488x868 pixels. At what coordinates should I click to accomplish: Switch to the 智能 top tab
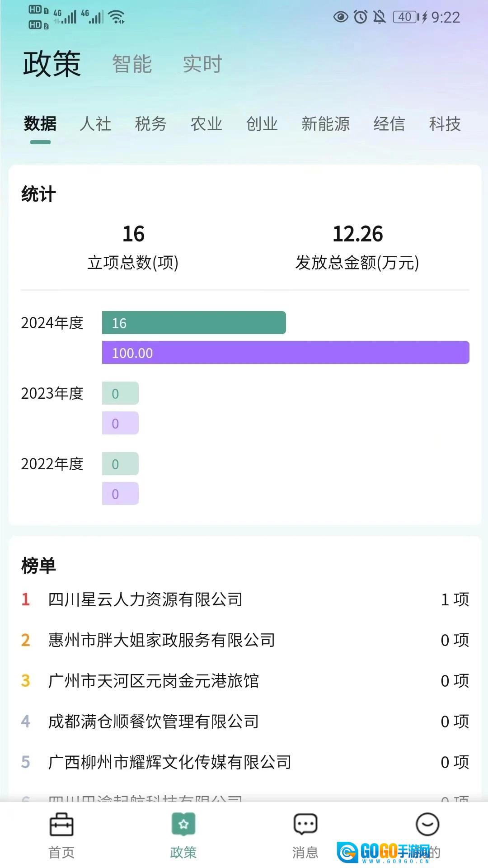point(132,64)
